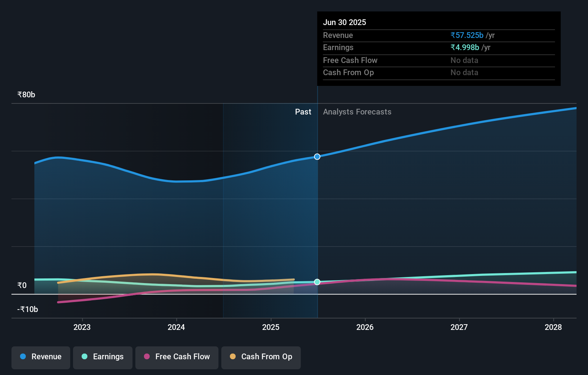Click the 2024 x-axis label
The width and height of the screenshot is (588, 375).
[176, 327]
